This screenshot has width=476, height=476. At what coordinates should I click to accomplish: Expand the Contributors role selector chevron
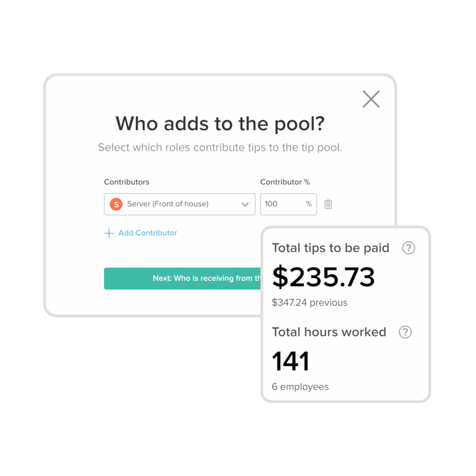[x=244, y=204]
